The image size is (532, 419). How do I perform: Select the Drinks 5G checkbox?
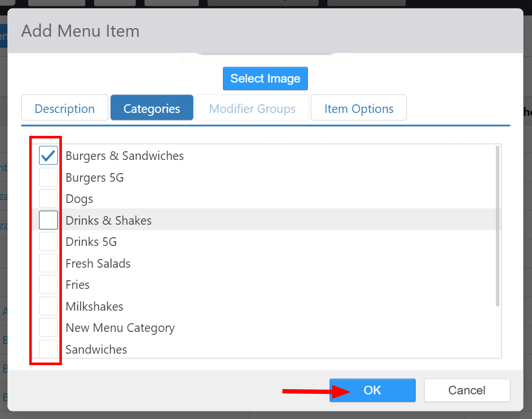[x=49, y=242]
